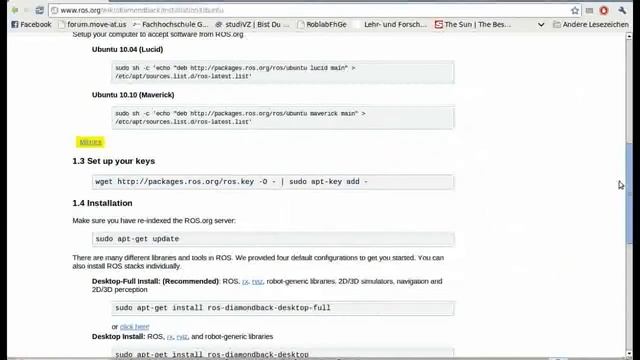Follow the highlighted Mirrors link

pos(90,142)
